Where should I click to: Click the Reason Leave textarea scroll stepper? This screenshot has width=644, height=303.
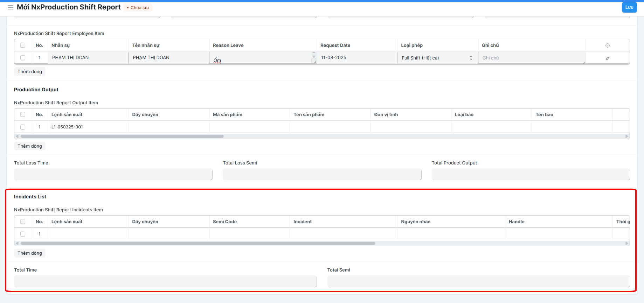point(314,55)
